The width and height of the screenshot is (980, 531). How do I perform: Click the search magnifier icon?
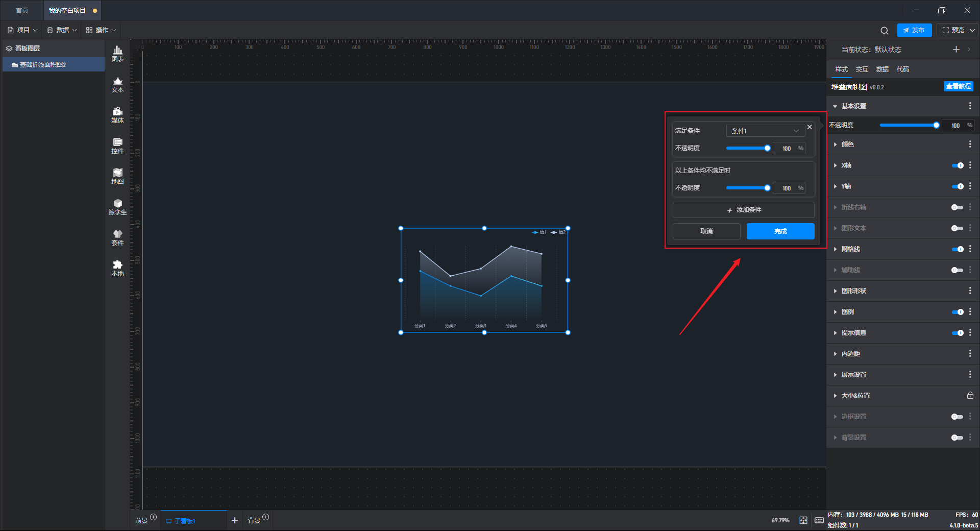pos(885,31)
